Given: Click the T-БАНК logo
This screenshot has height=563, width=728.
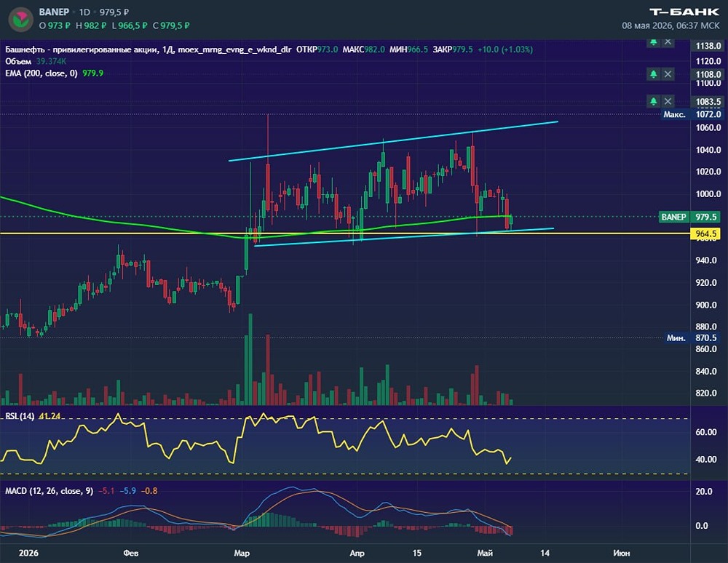Looking at the screenshot, I should (684, 12).
